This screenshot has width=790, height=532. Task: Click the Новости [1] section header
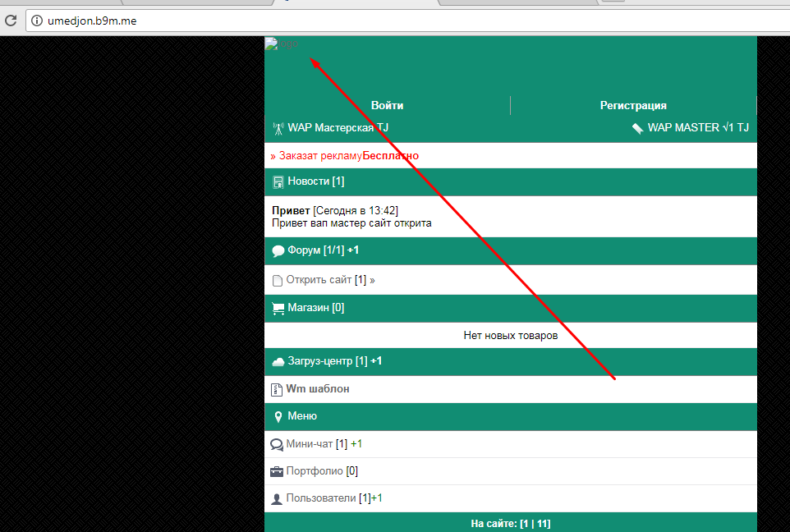315,181
